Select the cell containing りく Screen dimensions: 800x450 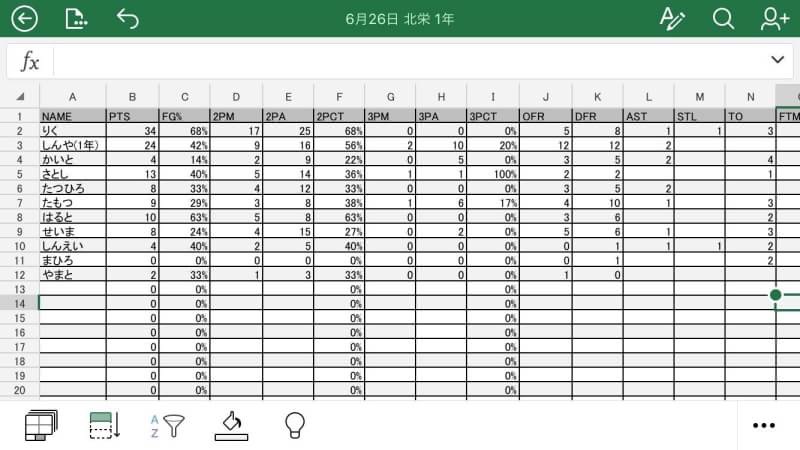tap(73, 131)
